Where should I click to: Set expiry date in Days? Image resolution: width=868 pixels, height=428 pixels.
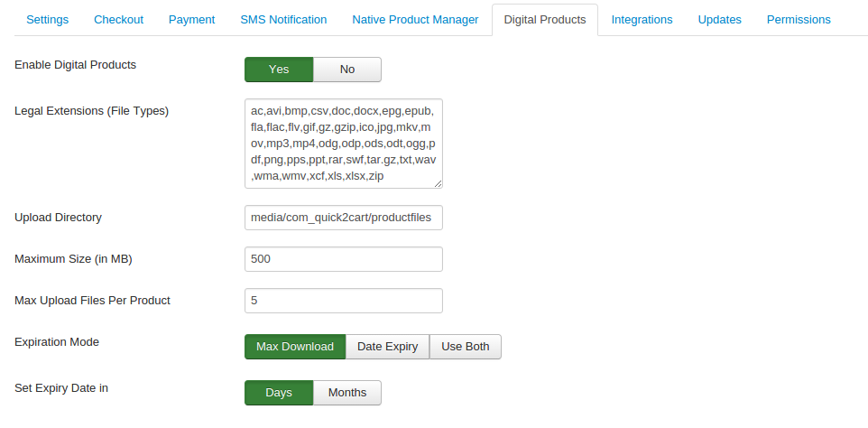coord(279,393)
